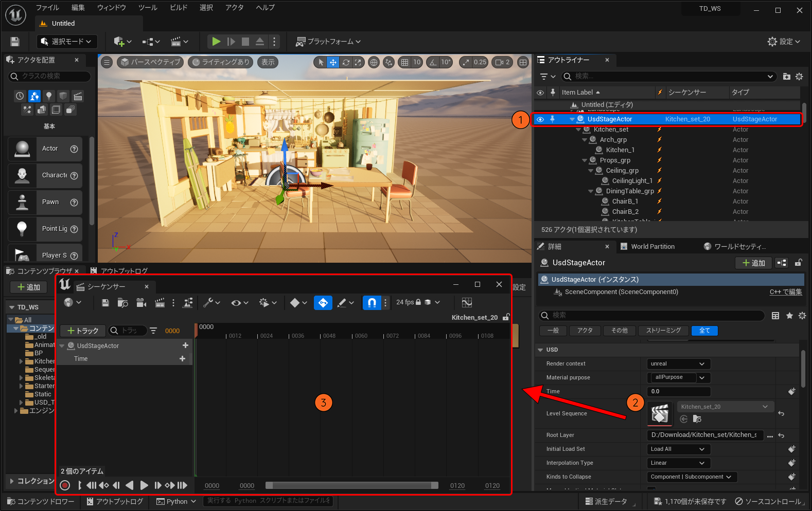Click the Sequencer snapping magnet icon

(x=372, y=303)
